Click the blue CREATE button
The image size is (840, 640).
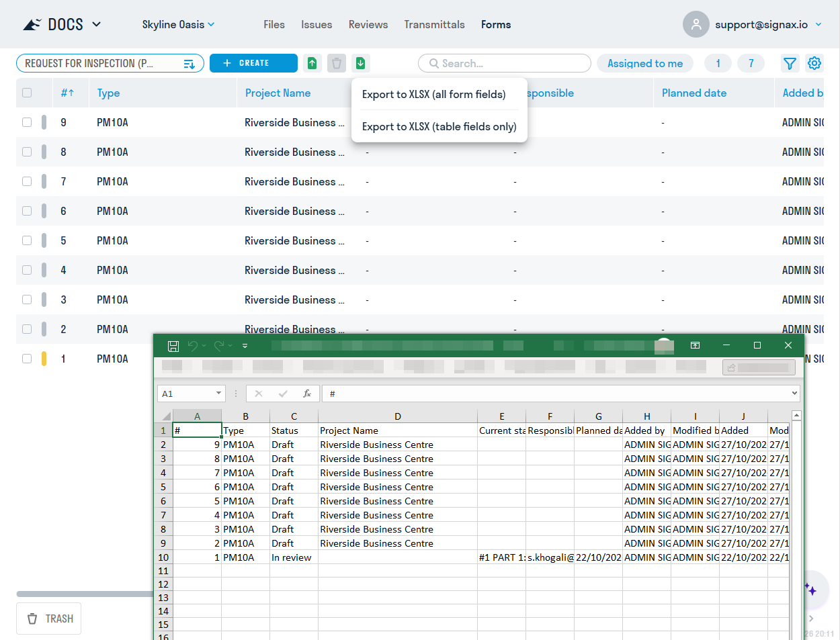tap(253, 63)
